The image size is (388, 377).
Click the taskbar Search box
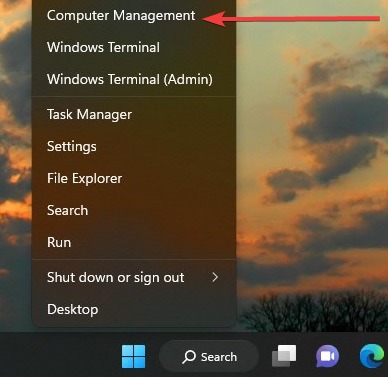tap(209, 357)
